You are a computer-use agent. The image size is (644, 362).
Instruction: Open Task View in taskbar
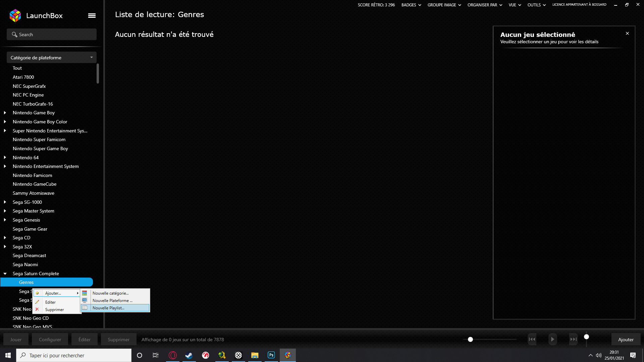[x=156, y=355]
